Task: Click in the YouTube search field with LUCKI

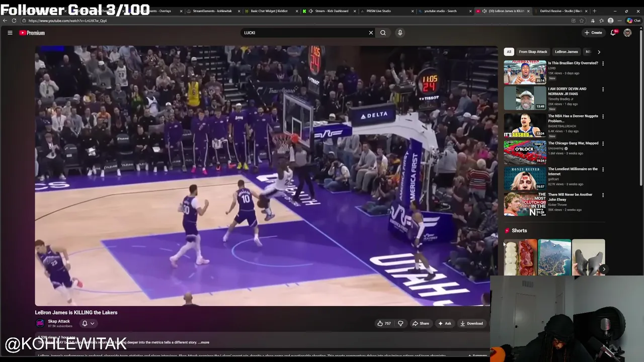Action: coord(304,33)
